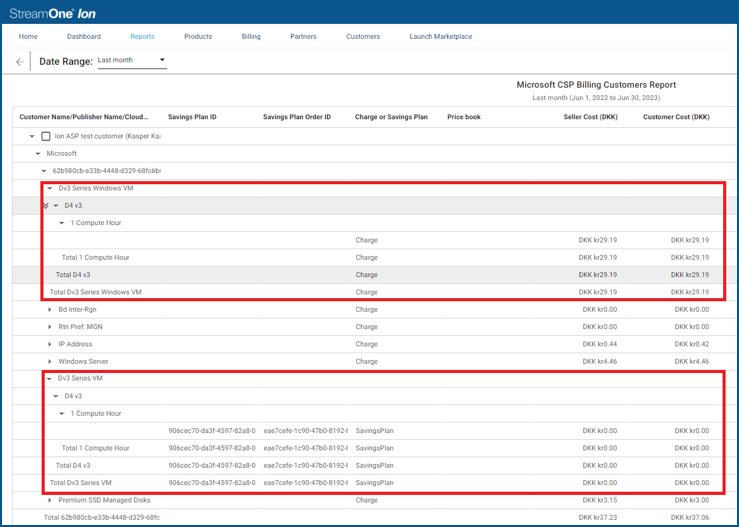Collapse the Ion ASP test customer row

point(32,136)
